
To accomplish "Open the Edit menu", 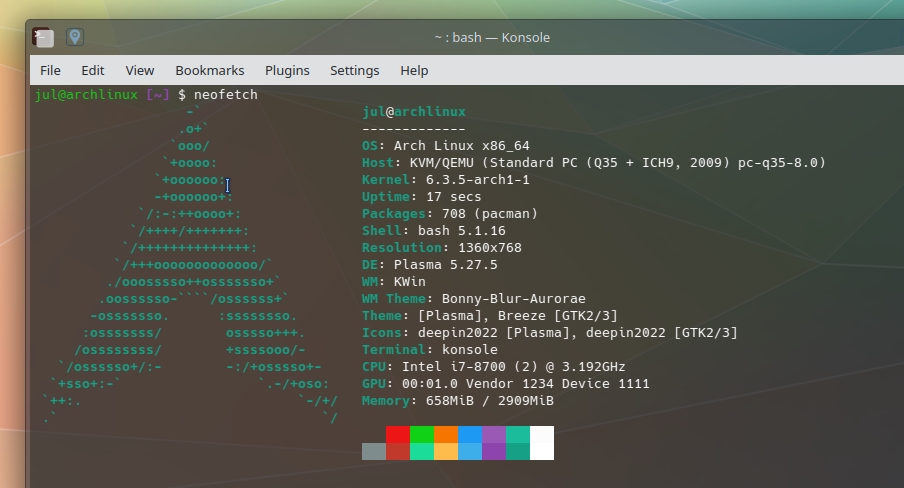I will [x=93, y=70].
